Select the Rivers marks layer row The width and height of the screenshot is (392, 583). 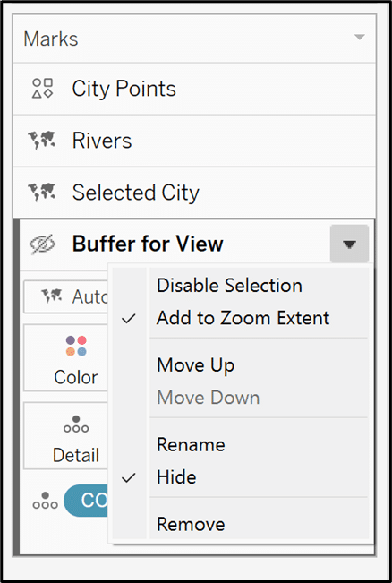[x=194, y=141]
